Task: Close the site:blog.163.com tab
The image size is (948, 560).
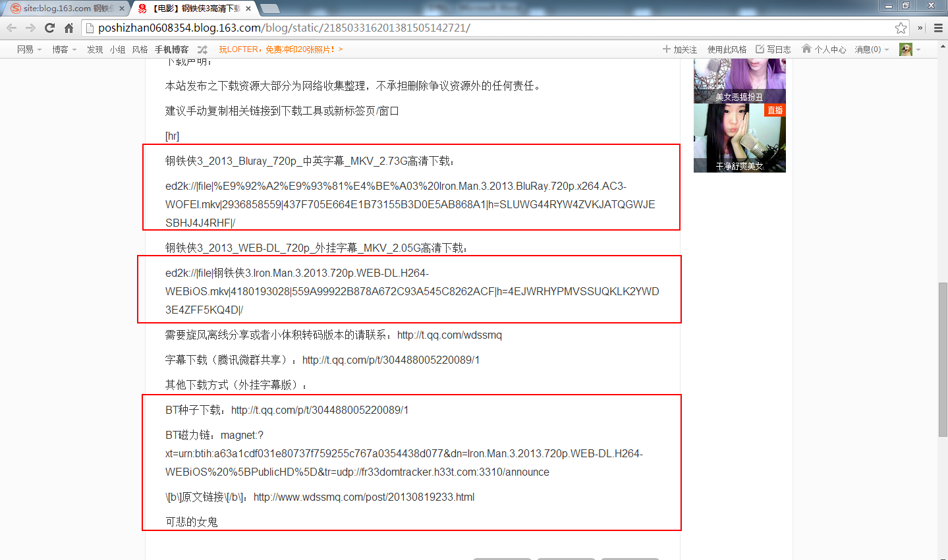Action: 122,9
